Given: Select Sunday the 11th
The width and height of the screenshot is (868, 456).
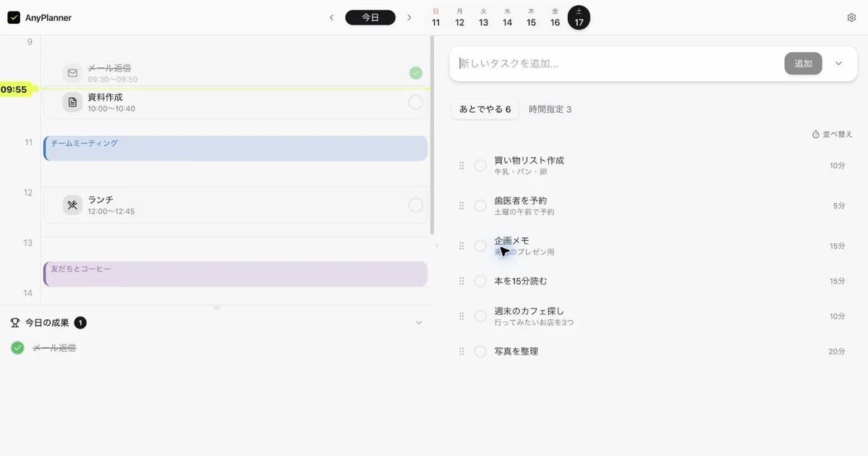Looking at the screenshot, I should (435, 18).
